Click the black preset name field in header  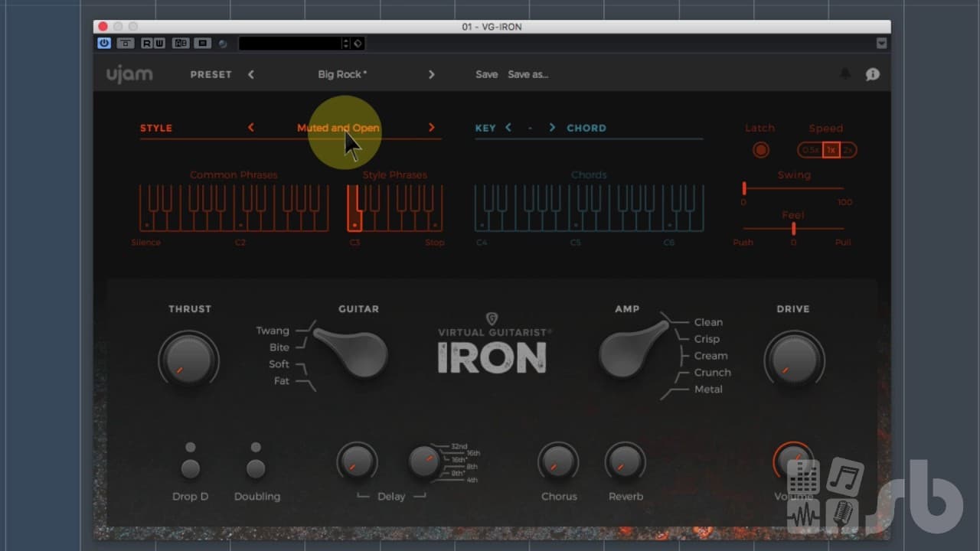pos(290,44)
